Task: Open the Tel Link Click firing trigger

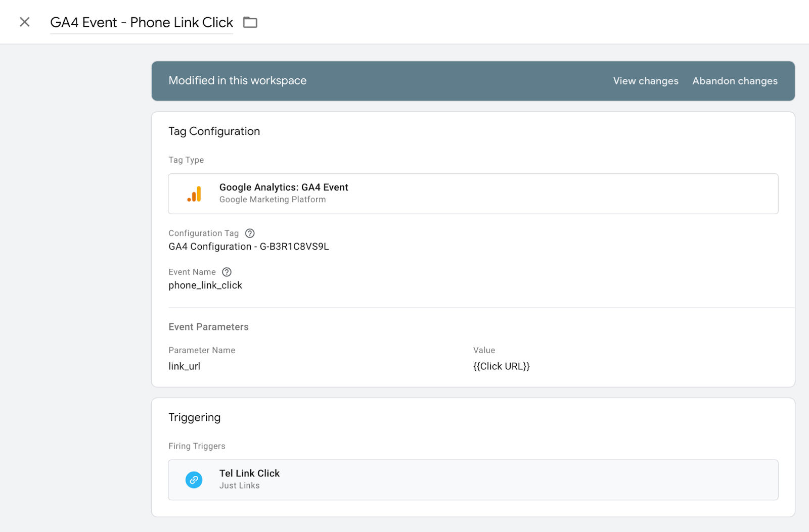Action: (473, 480)
